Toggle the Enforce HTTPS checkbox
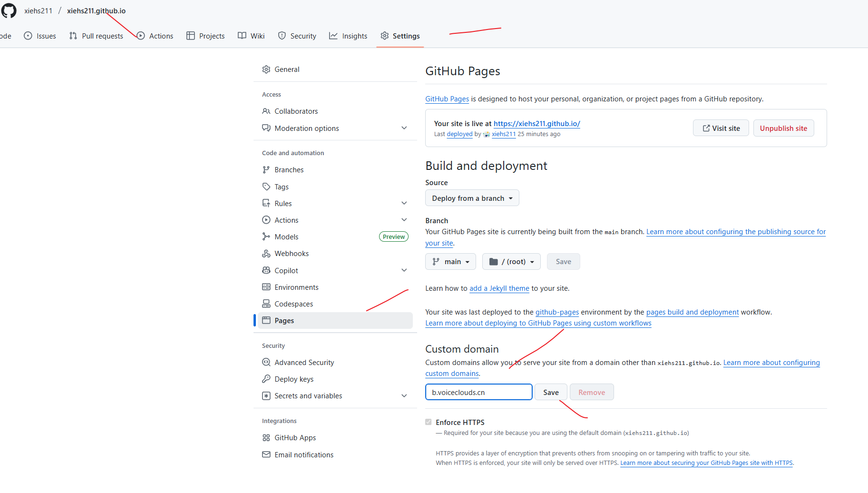Viewport: 868px width, 493px height. click(429, 422)
